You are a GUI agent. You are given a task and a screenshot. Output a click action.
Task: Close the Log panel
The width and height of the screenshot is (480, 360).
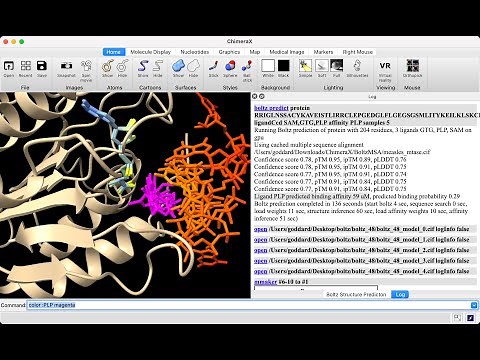255,96
